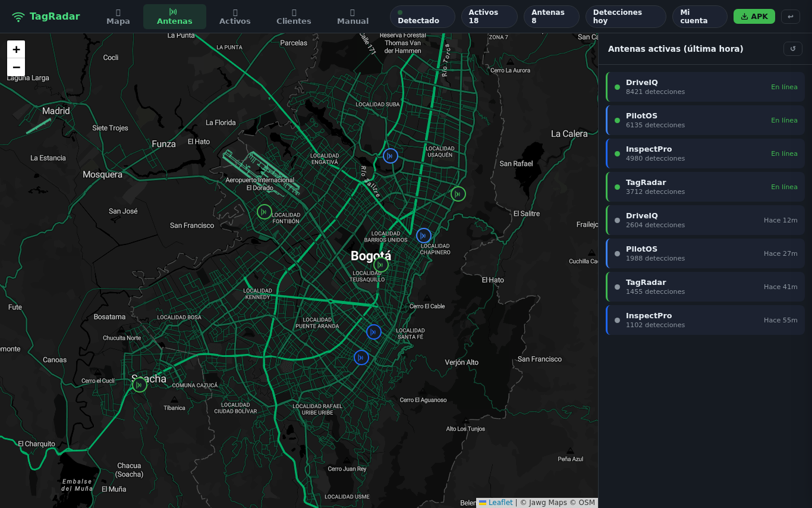Open the Mapa tab
Image resolution: width=812 pixels, height=508 pixels.
tap(118, 17)
